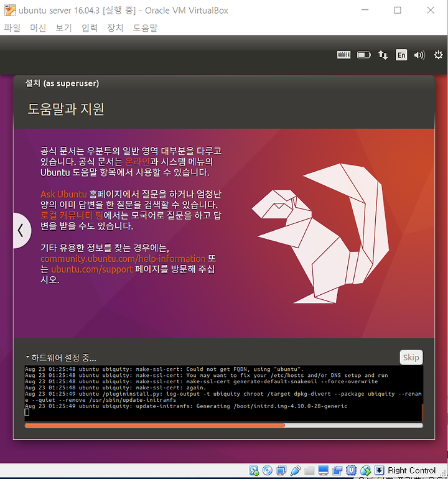Open community.ubuntu.com/help-information link
This screenshot has width=448, height=479.
pos(123,259)
